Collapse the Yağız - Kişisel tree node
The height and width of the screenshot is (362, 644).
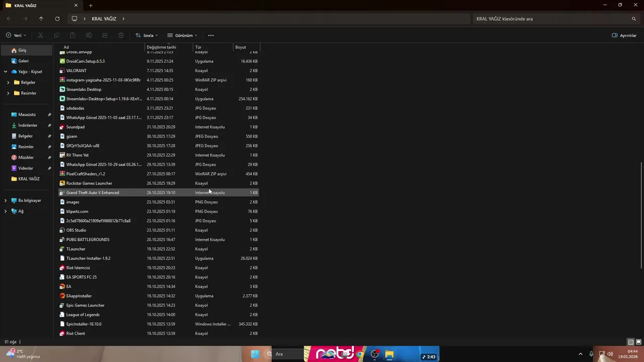pos(6,71)
